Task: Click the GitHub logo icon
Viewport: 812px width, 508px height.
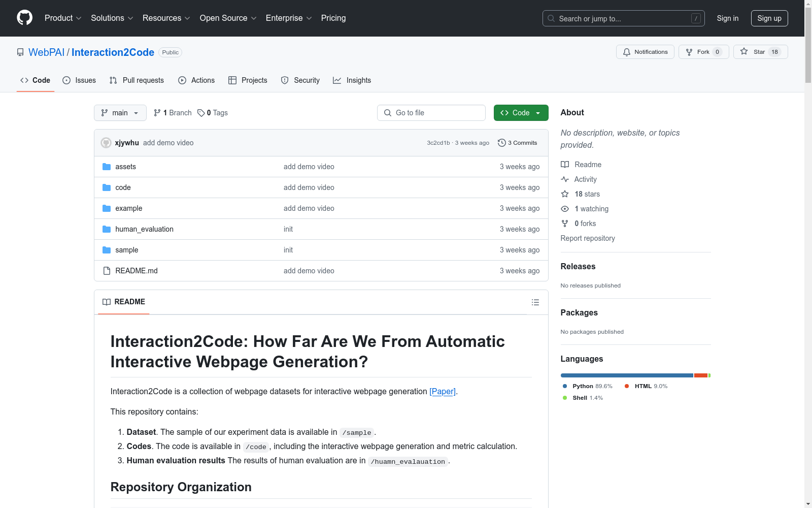Action: coord(24,18)
